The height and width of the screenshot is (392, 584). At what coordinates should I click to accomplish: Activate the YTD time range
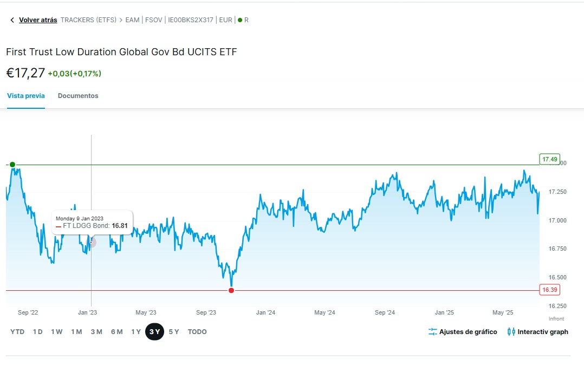coord(17,331)
